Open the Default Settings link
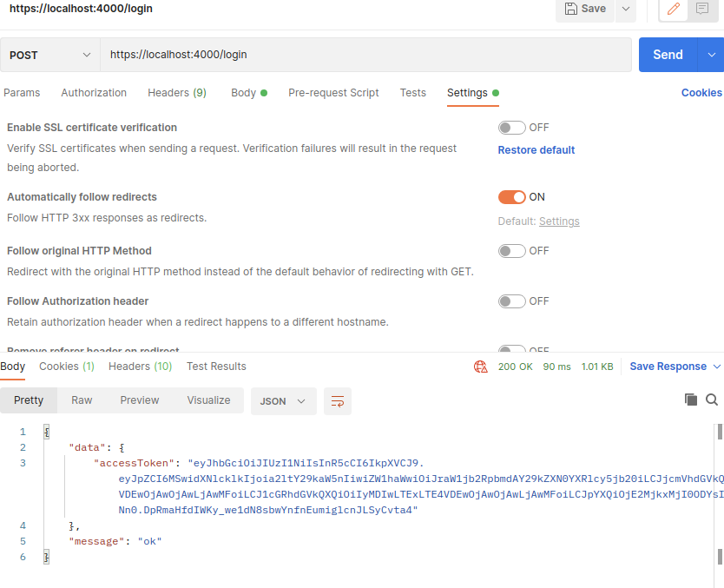 [559, 221]
